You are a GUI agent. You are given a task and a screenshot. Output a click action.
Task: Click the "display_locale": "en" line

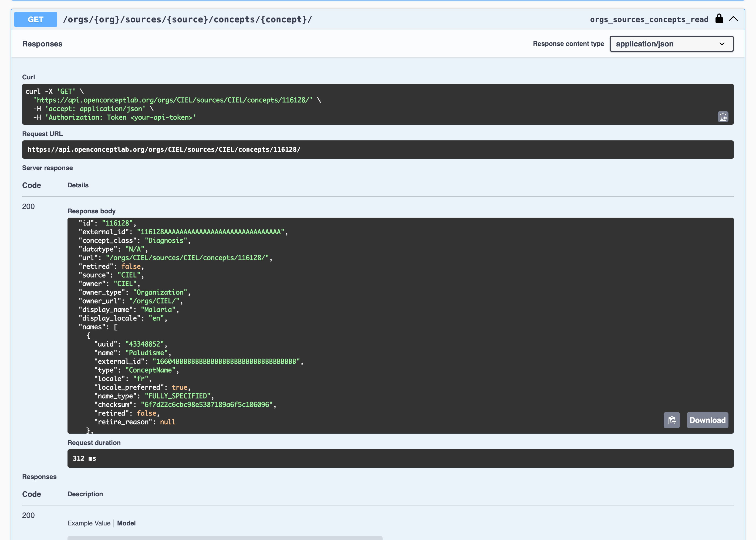(123, 318)
